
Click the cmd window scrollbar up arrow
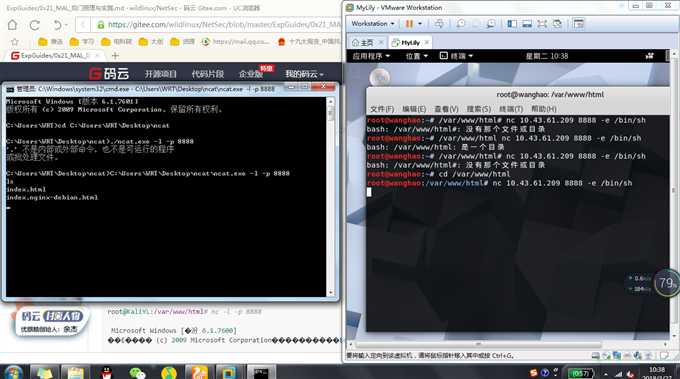tap(331, 101)
